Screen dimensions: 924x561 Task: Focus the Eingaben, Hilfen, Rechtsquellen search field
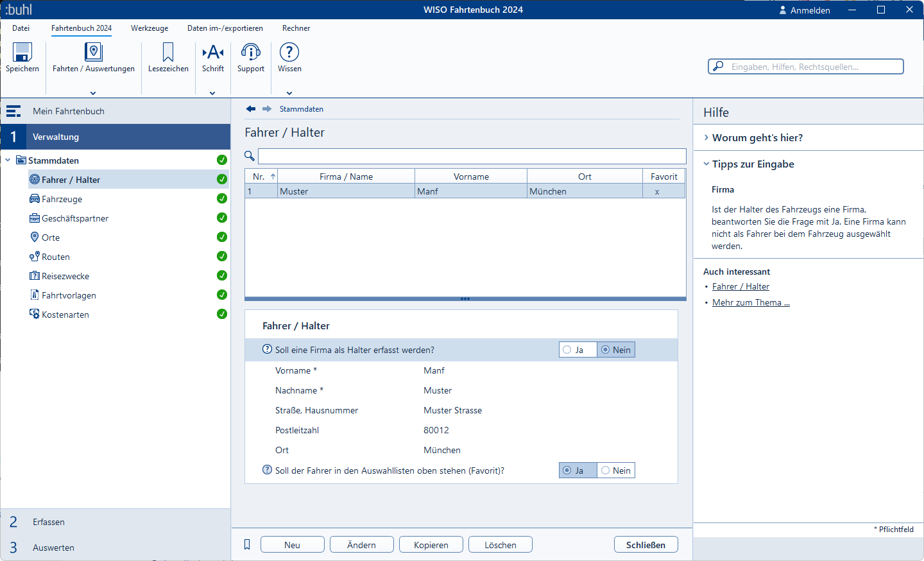coord(806,66)
